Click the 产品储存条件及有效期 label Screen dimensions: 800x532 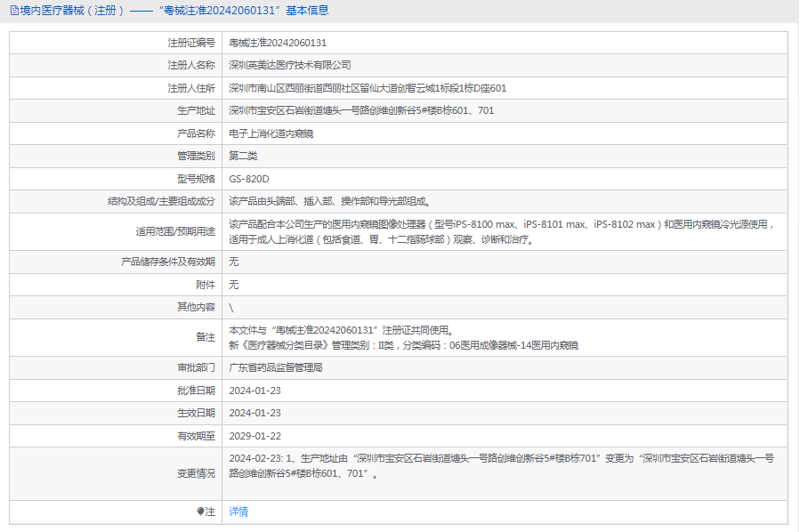(x=168, y=262)
